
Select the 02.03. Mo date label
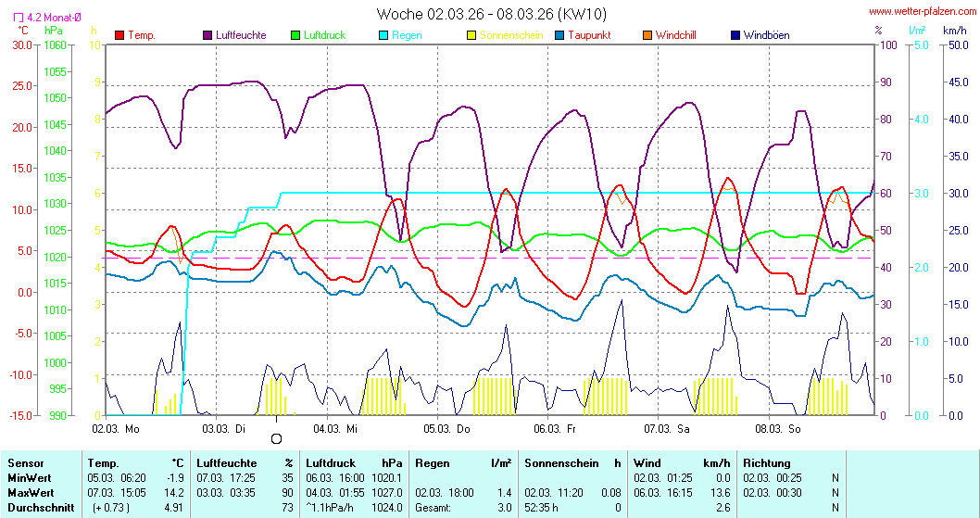click(x=116, y=428)
